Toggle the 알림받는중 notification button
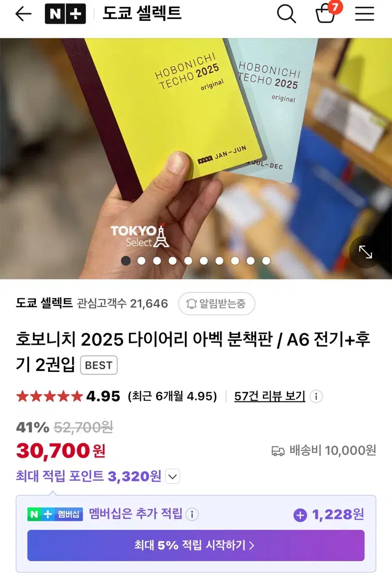This screenshot has width=392, height=581. pyautogui.click(x=216, y=304)
